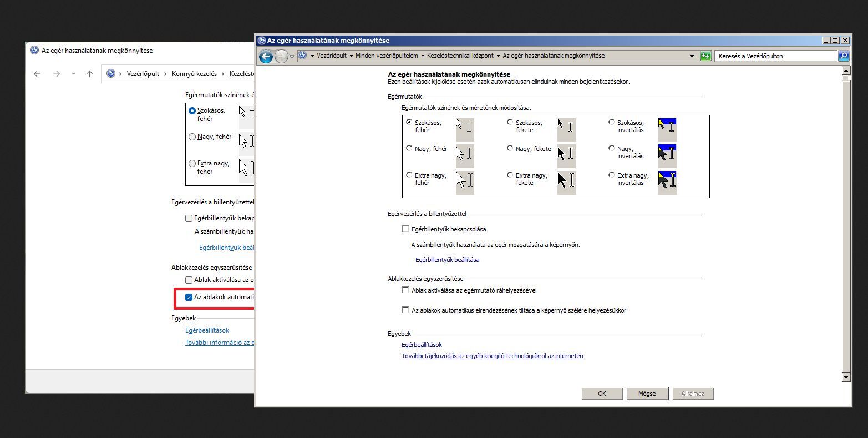Open 'Egérbeállítások' link in front window
The height and width of the screenshot is (438, 868).
pos(422,345)
